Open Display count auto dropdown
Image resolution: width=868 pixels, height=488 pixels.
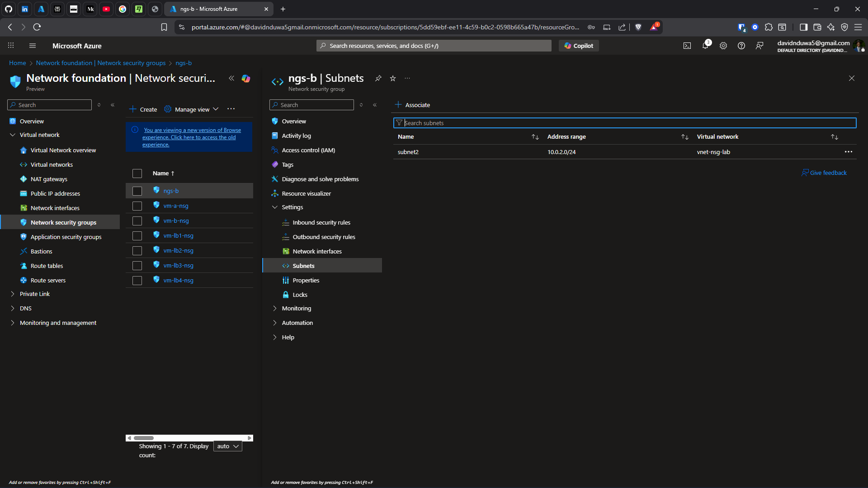[228, 446]
